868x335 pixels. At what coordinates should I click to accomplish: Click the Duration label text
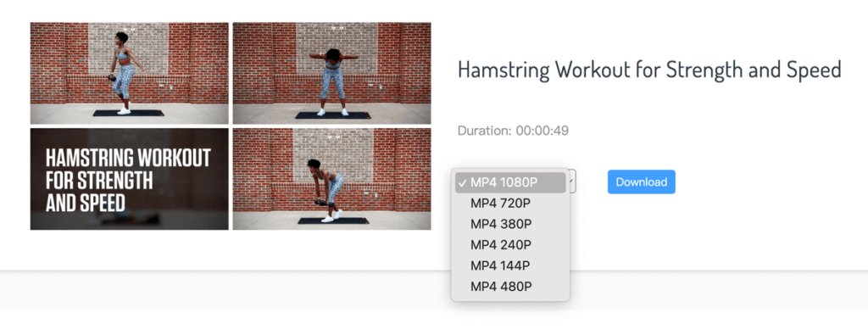(x=484, y=131)
